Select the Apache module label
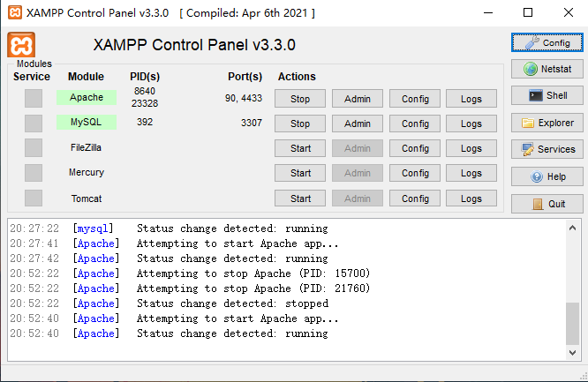This screenshot has width=588, height=382. point(87,97)
